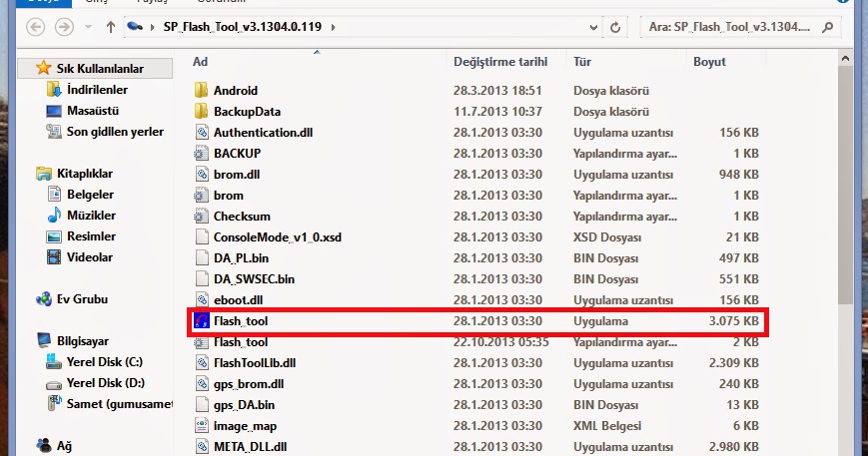Open recent locations dropdown arrow
The width and height of the screenshot is (868, 456).
88,27
